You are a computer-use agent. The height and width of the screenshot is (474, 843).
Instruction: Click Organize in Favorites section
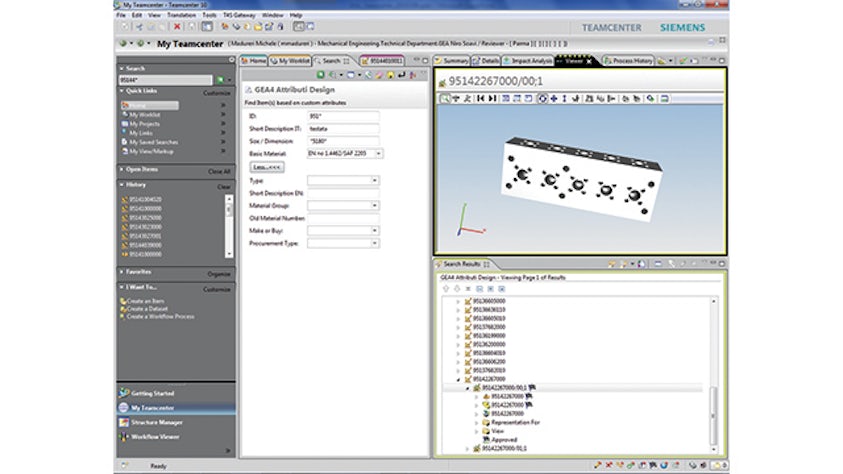point(219,274)
